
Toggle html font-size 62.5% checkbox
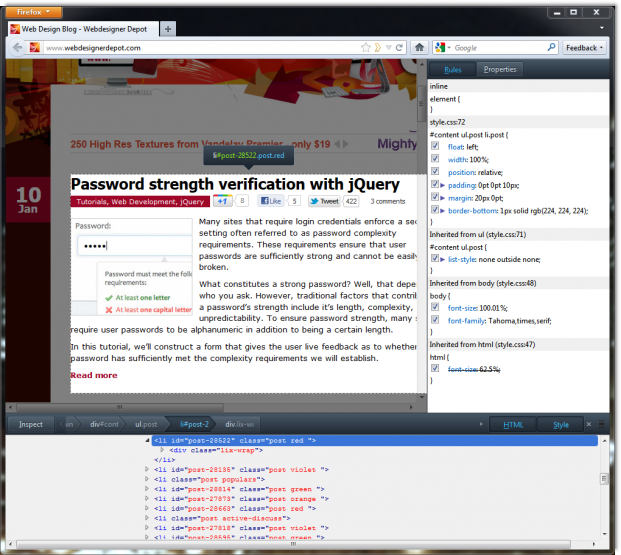435,368
